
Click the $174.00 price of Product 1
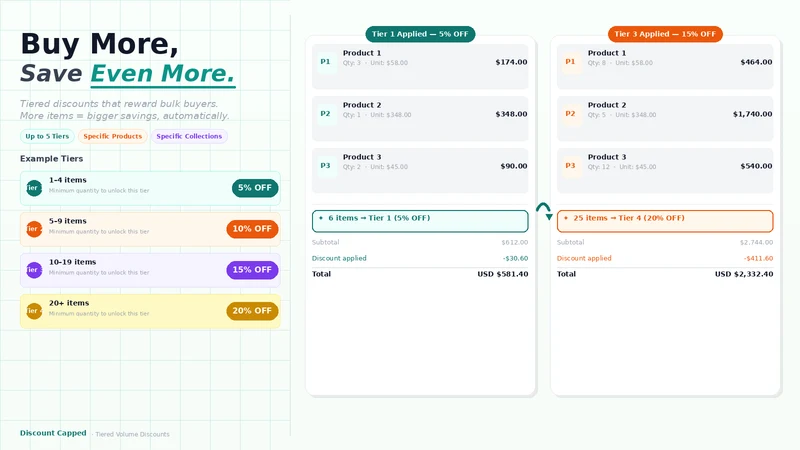511,62
